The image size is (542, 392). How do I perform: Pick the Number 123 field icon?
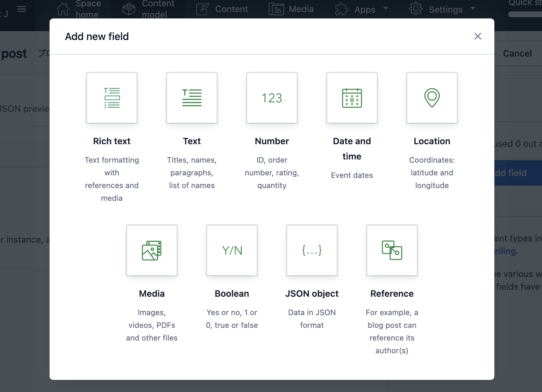click(x=272, y=98)
